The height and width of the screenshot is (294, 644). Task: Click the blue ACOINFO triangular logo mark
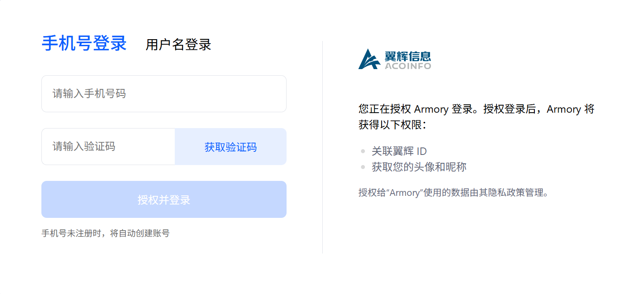click(369, 59)
